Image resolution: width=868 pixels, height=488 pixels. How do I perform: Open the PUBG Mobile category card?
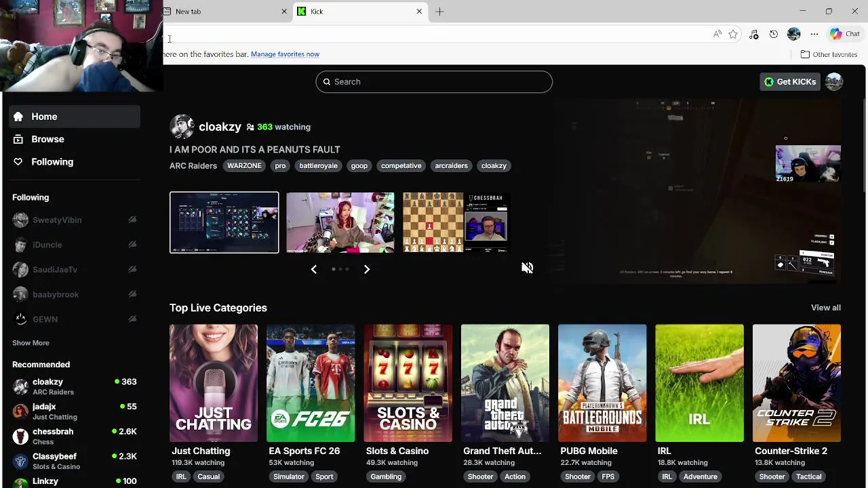tap(602, 383)
